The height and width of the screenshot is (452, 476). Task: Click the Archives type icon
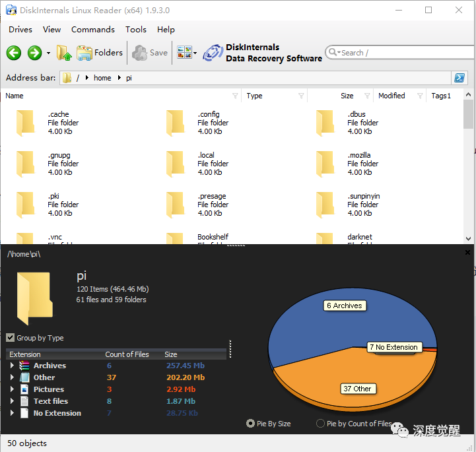pyautogui.click(x=24, y=366)
